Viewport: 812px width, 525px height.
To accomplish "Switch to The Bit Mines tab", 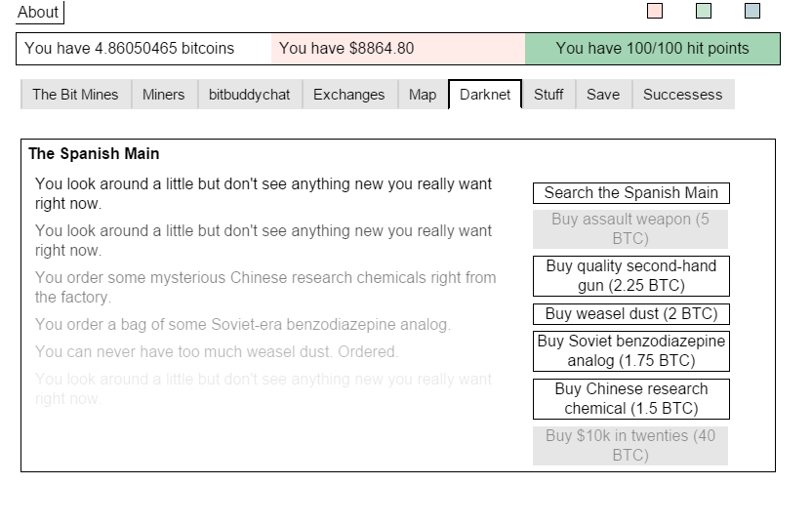I will (x=75, y=95).
